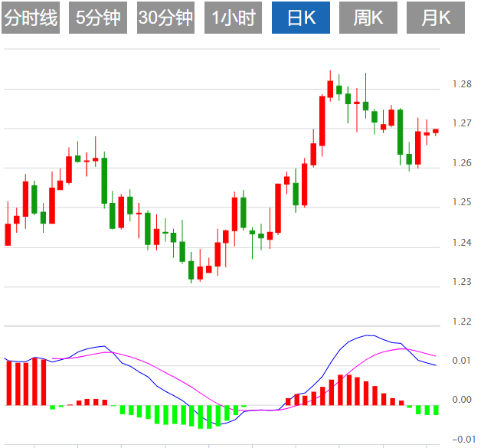Screen dimensions: 484x448
Task: Switch to the 月K monthly chart
Action: pyautogui.click(x=436, y=18)
